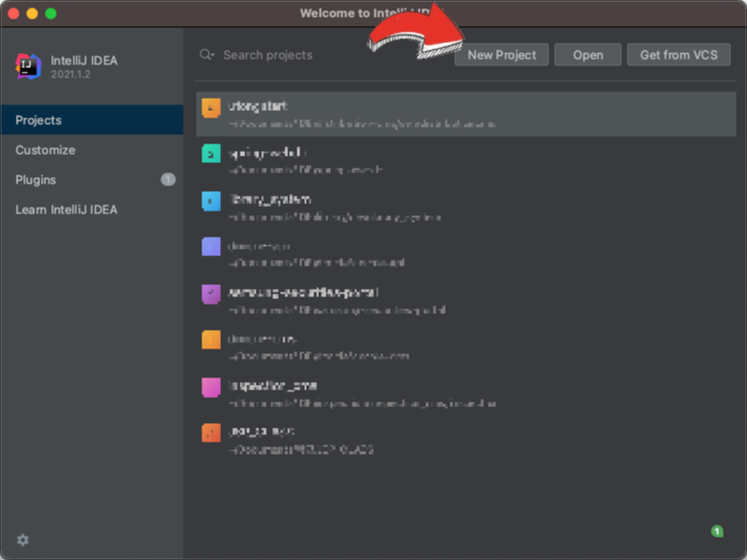Maximize window using the green button
Viewport: 747px width, 560px height.
(50, 13)
